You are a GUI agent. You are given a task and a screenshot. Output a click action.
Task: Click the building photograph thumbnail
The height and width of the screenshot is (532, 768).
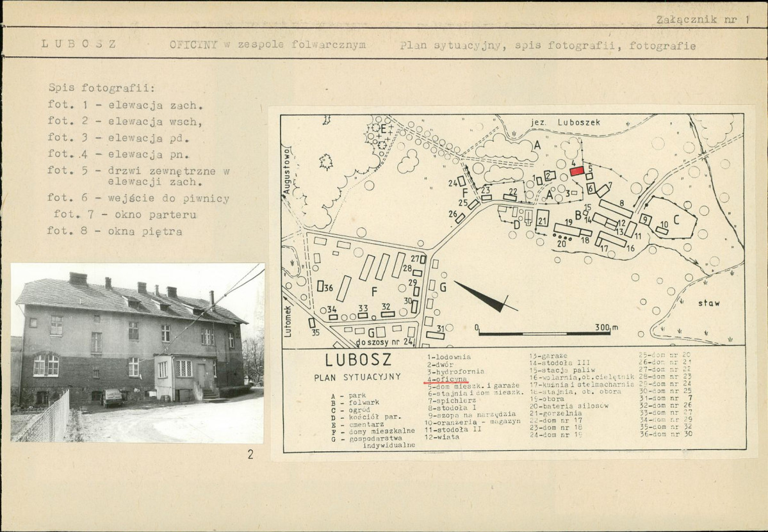tap(137, 353)
